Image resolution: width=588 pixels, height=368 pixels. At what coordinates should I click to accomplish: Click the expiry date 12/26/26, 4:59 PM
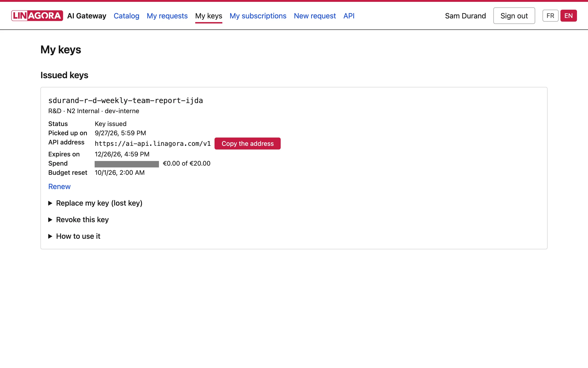pyautogui.click(x=122, y=154)
